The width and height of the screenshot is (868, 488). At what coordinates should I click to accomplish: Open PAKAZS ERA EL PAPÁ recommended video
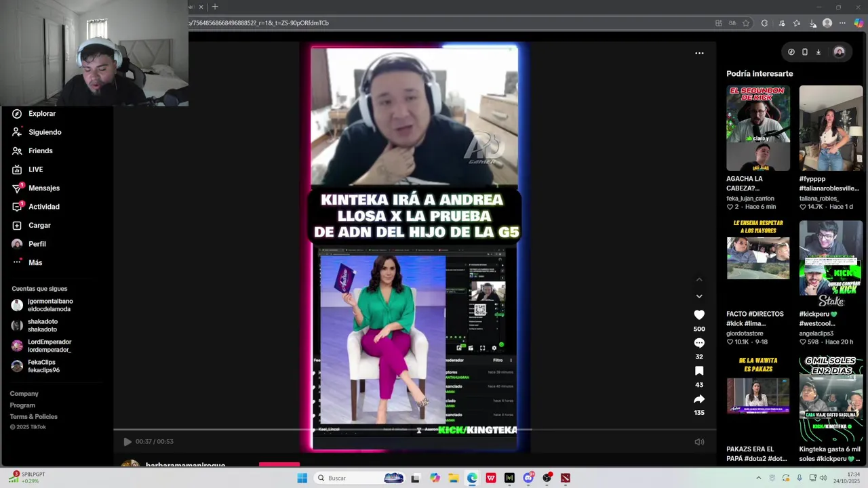[x=758, y=398]
